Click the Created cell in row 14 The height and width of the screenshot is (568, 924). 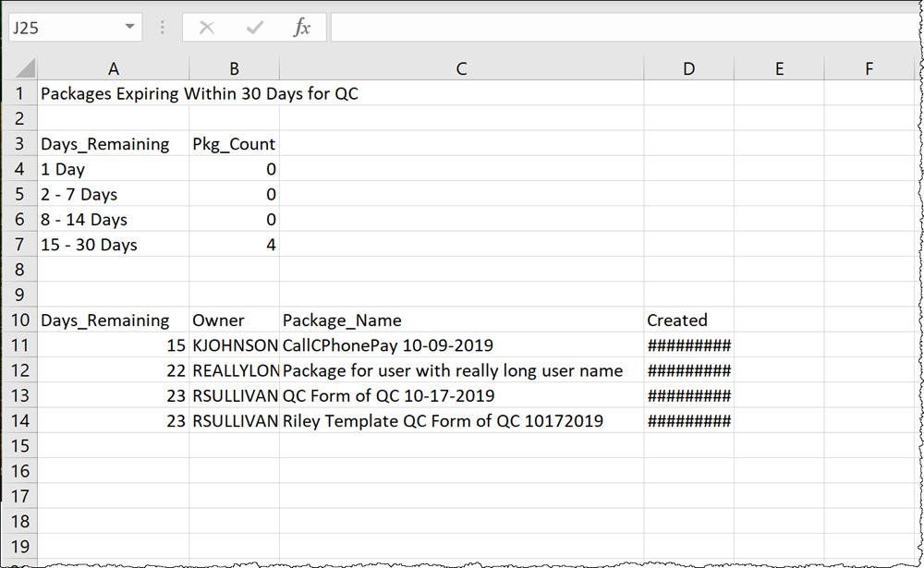coord(689,421)
